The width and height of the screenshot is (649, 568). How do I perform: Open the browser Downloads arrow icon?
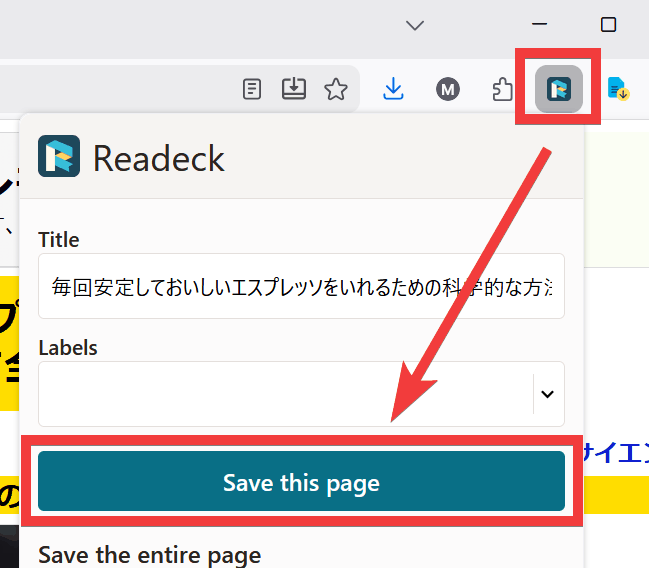pyautogui.click(x=393, y=89)
